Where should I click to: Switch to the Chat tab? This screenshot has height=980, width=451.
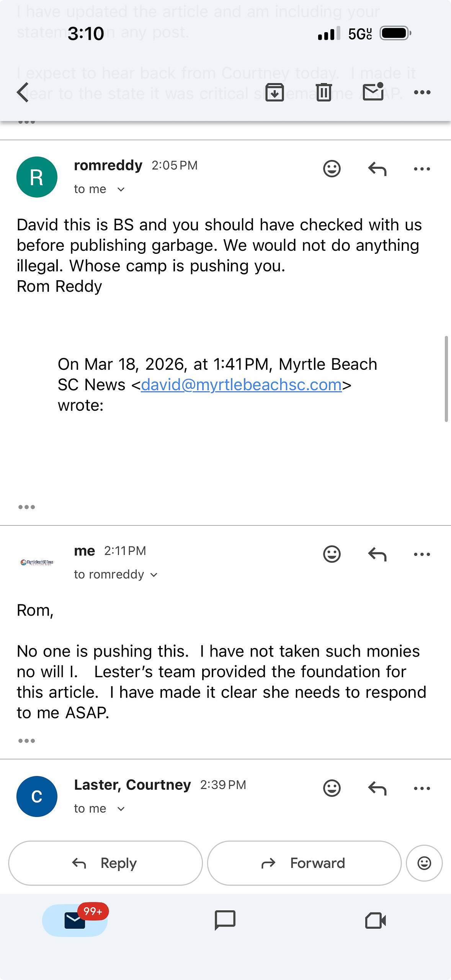click(225, 920)
